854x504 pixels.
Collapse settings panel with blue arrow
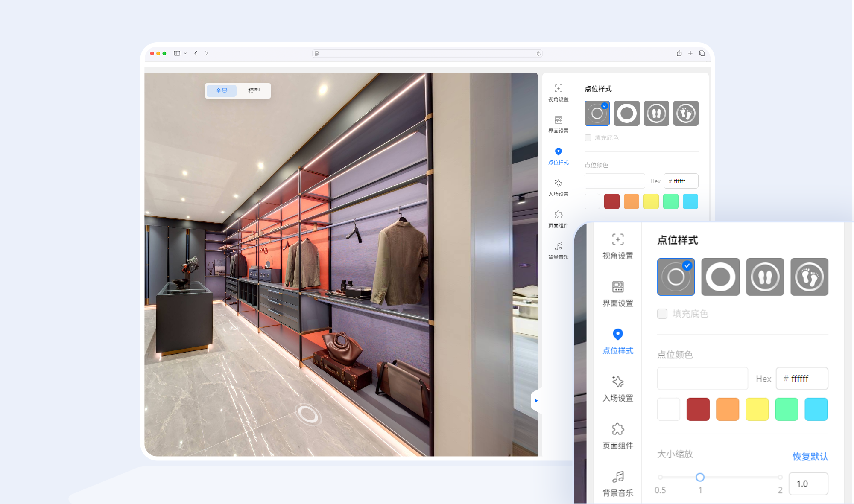pos(535,400)
